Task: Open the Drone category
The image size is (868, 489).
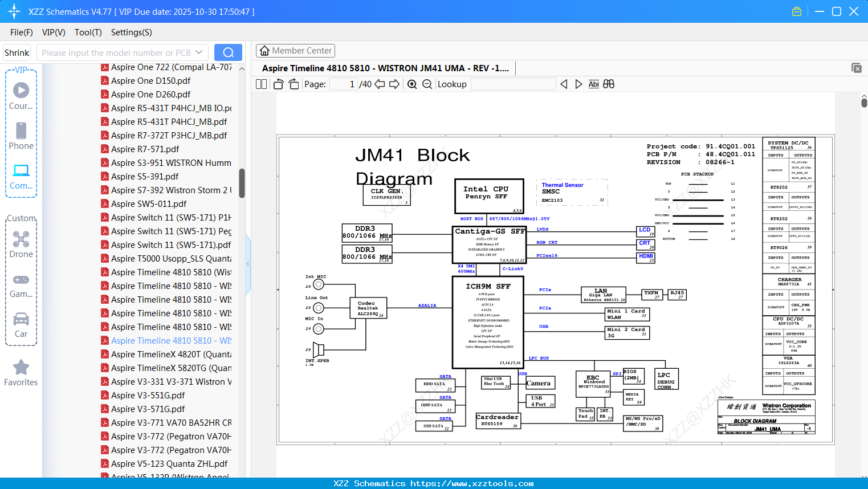Action: coord(21,244)
